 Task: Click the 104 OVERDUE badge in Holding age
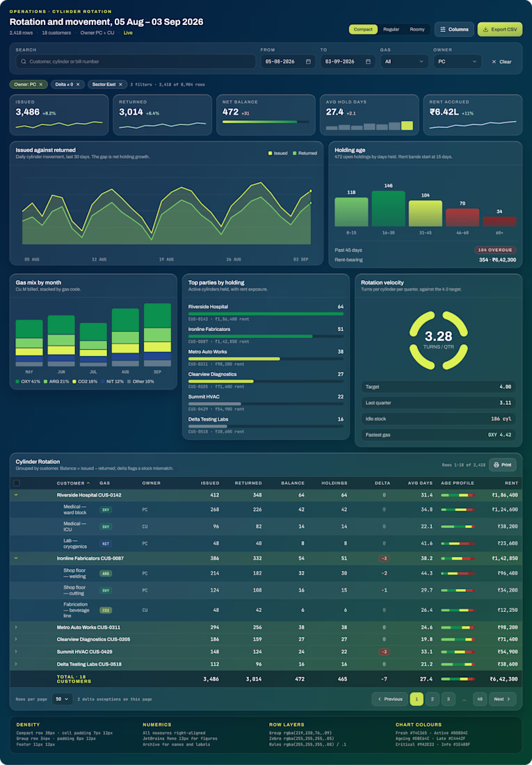[x=495, y=250]
